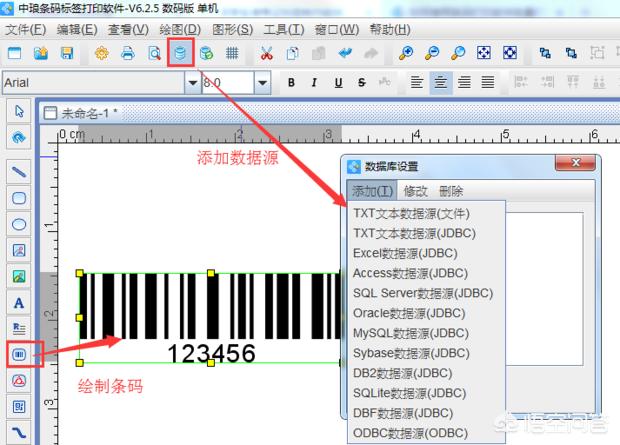620x445 pixels.
Task: Open the 查看(V) menu
Action: (x=128, y=29)
